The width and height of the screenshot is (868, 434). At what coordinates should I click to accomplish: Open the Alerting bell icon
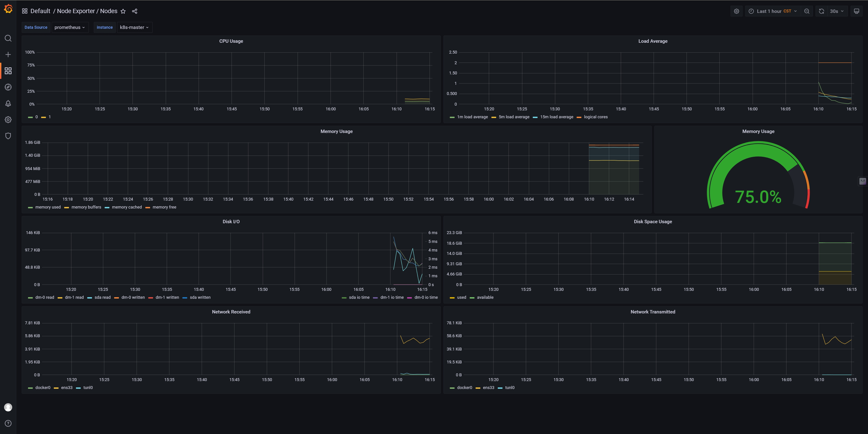[x=8, y=104]
